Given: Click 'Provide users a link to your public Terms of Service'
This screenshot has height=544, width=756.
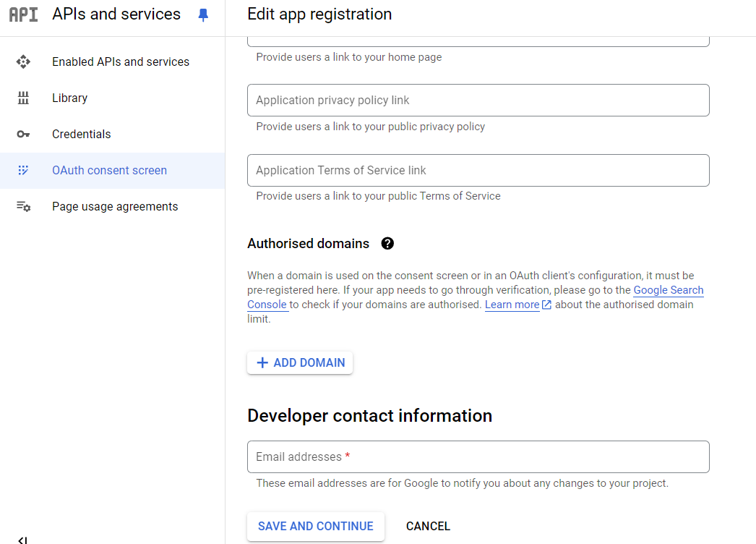Looking at the screenshot, I should click(379, 196).
